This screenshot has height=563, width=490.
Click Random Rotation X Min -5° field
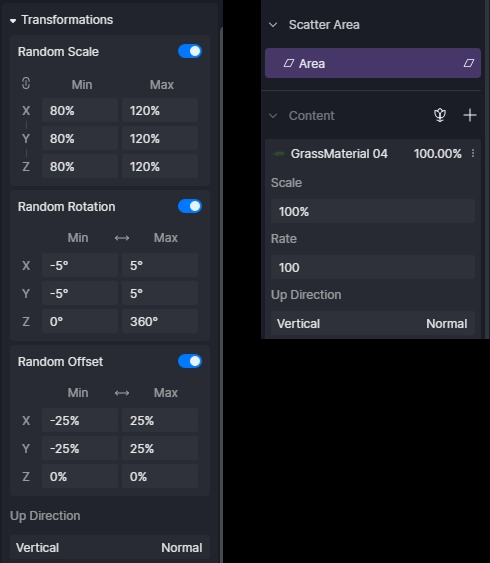[x=80, y=265]
